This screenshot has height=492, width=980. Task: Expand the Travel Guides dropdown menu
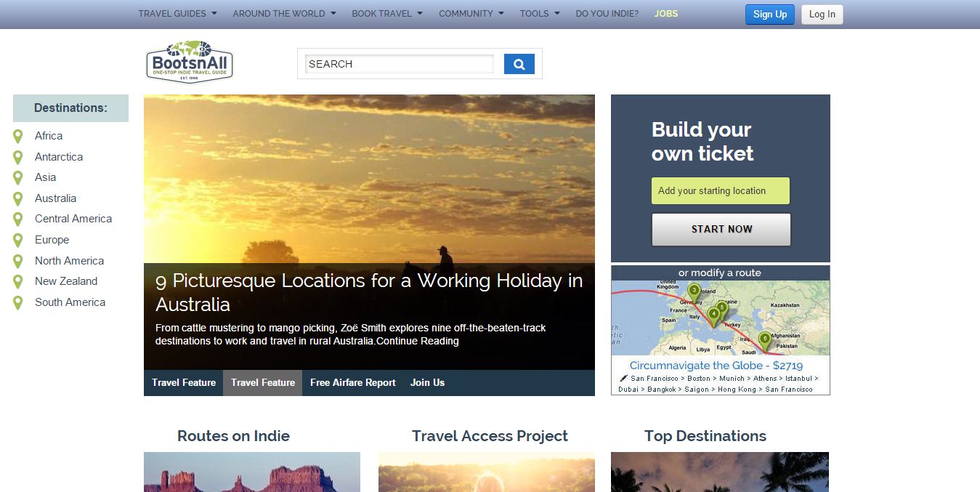[x=177, y=13]
